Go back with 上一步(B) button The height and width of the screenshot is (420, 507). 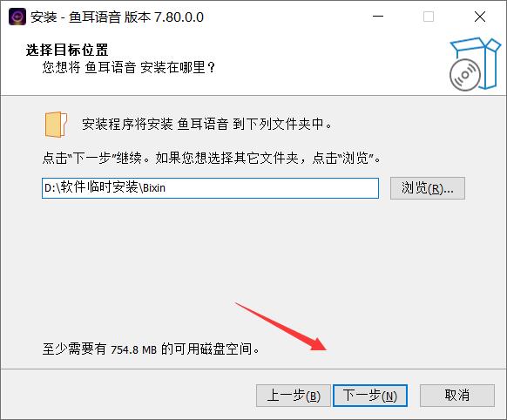pyautogui.click(x=294, y=396)
